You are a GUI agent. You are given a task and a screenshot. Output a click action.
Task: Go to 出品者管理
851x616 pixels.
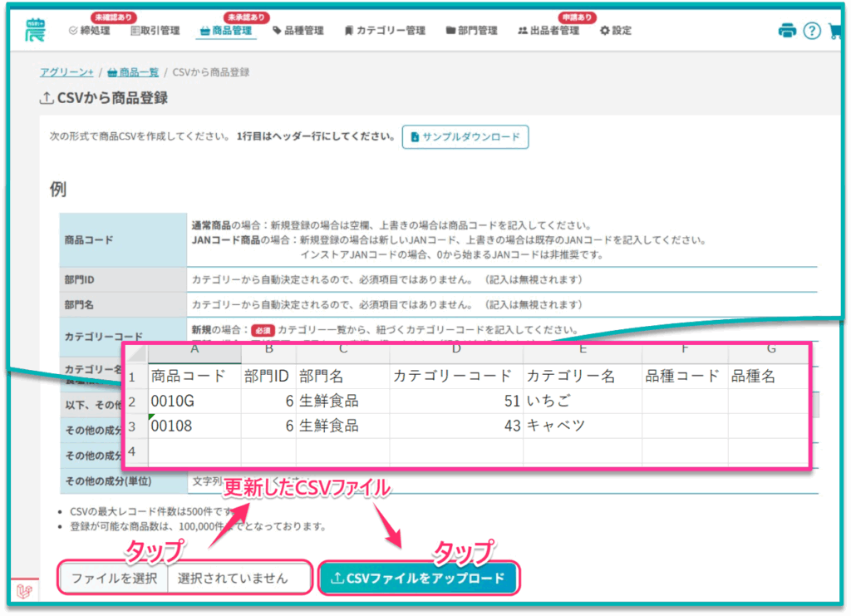548,31
